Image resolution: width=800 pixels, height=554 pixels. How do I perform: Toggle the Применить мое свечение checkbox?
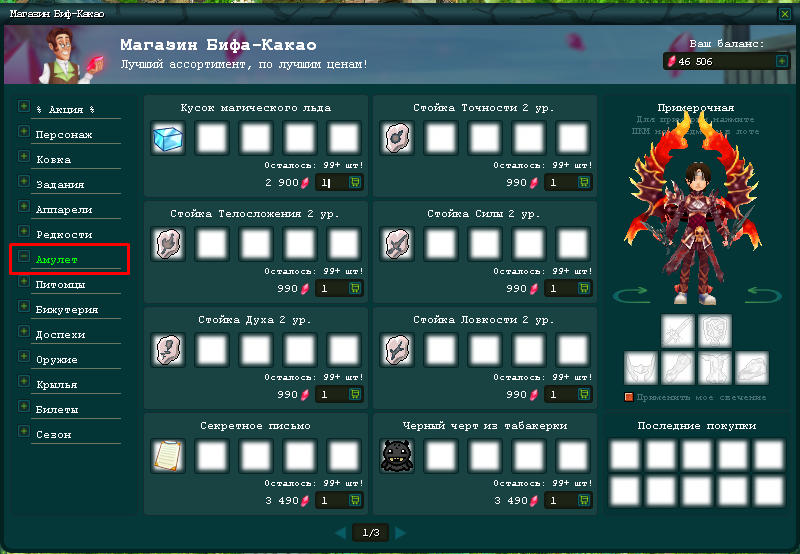tap(629, 397)
